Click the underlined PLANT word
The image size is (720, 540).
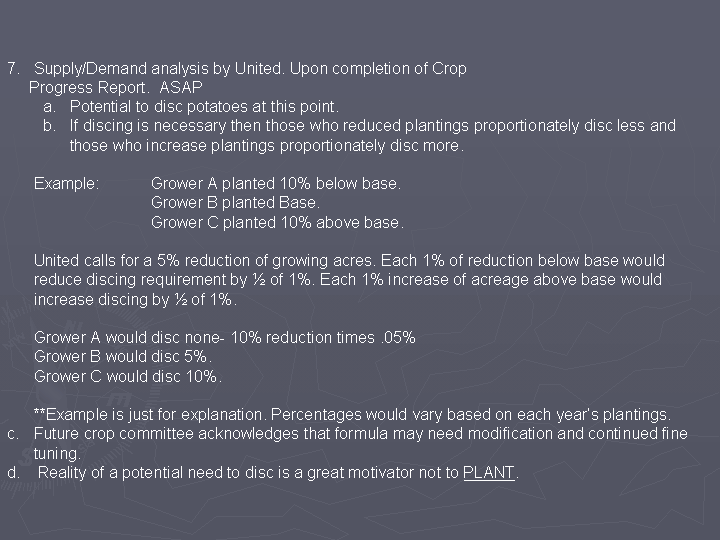point(489,472)
